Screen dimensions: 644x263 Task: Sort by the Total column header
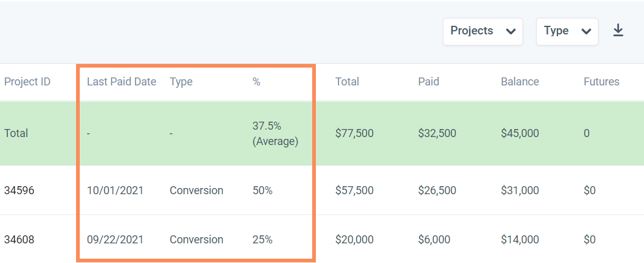click(347, 82)
